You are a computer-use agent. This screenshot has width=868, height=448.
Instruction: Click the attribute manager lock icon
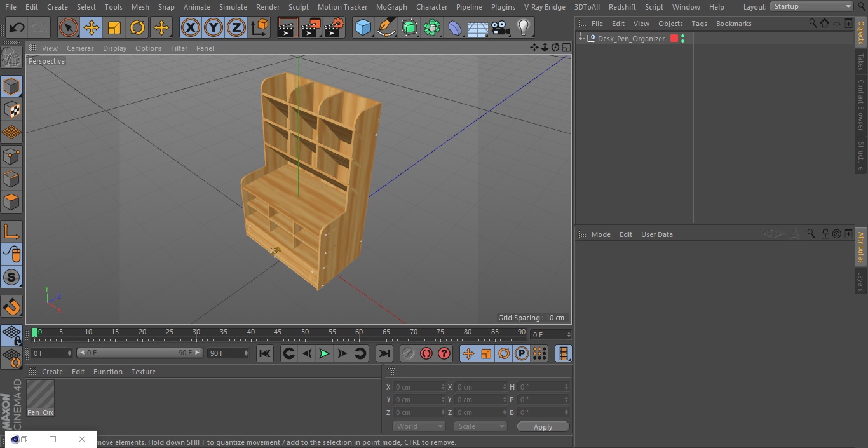coord(825,234)
